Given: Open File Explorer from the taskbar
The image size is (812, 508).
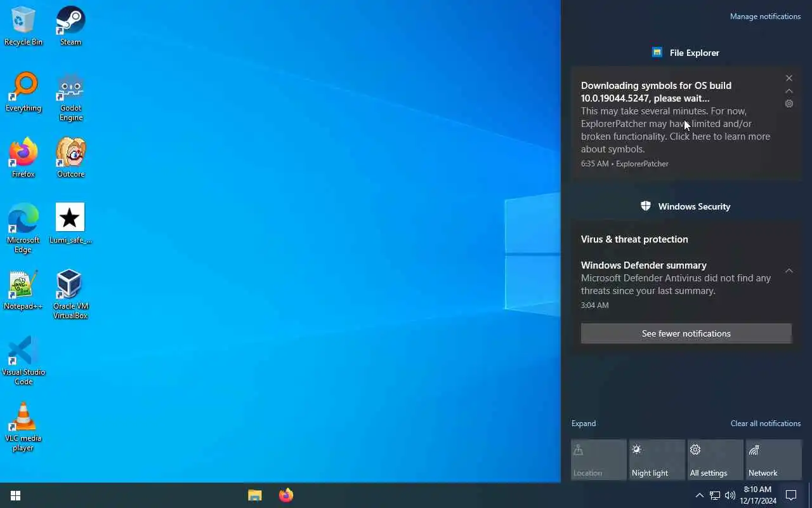Looking at the screenshot, I should 255,495.
